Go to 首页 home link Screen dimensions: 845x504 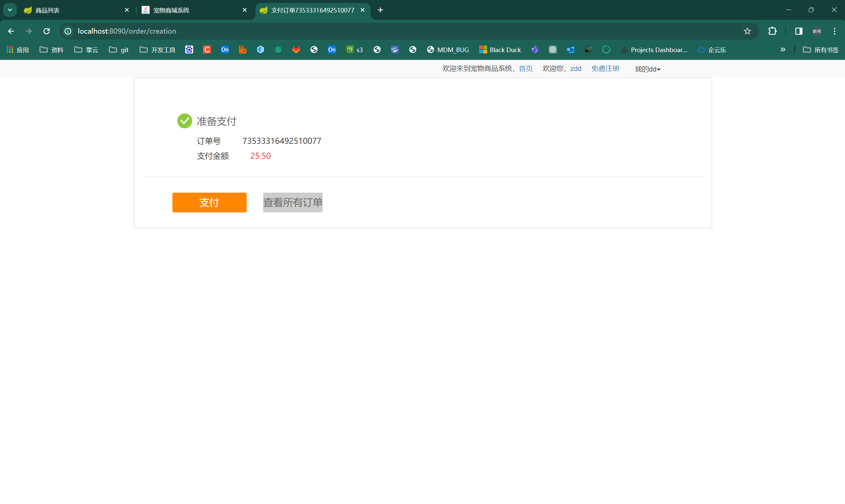(x=525, y=69)
